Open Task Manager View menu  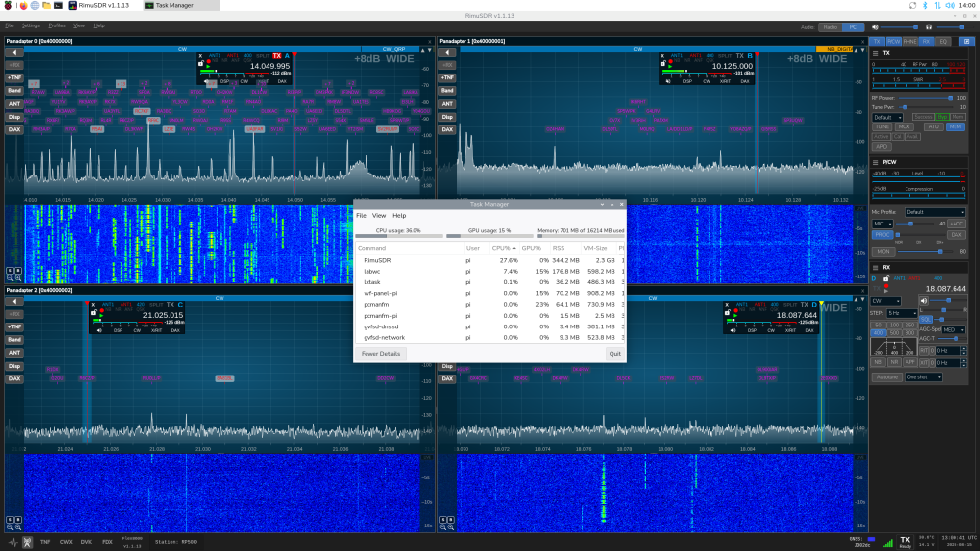[379, 215]
